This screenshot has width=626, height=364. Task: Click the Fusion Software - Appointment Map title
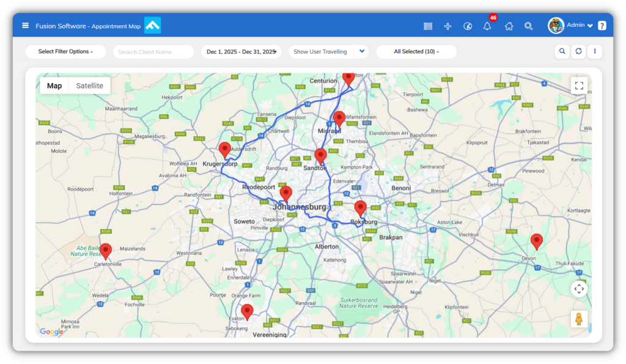88,26
